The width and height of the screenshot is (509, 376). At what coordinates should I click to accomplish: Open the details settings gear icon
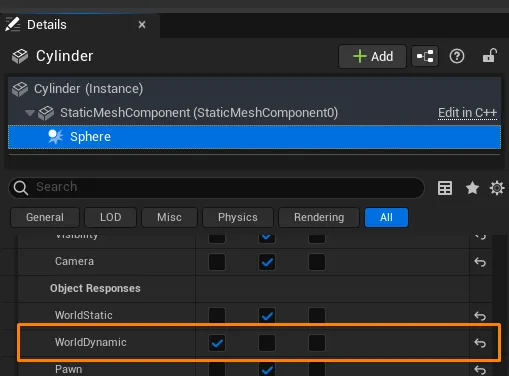[x=497, y=188]
